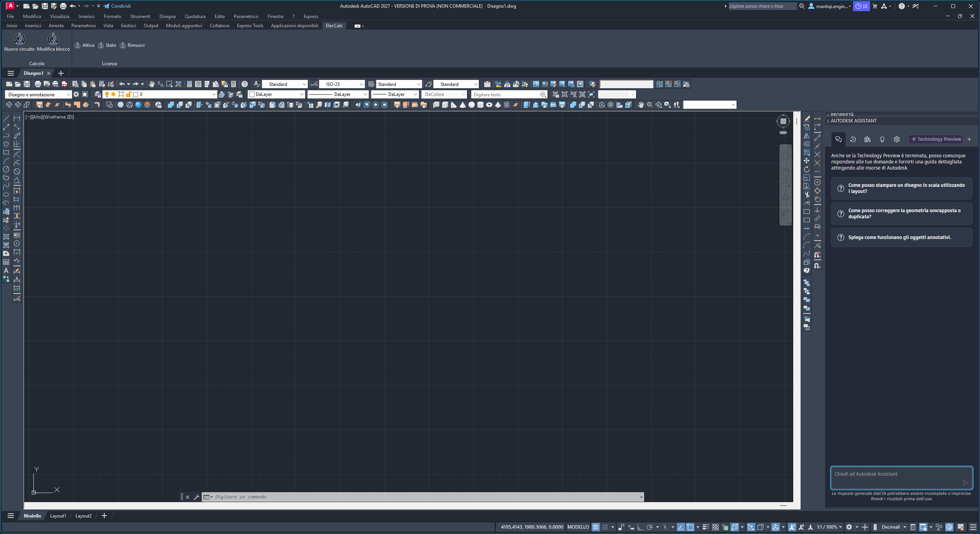Click layer 0 color swatch in layer dropdown
The width and height of the screenshot is (980, 534).
click(x=135, y=94)
